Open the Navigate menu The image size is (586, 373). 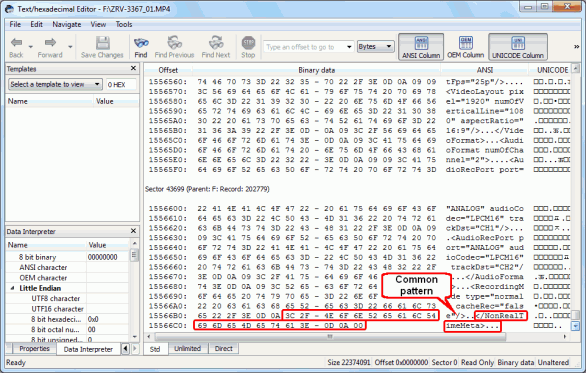point(67,24)
